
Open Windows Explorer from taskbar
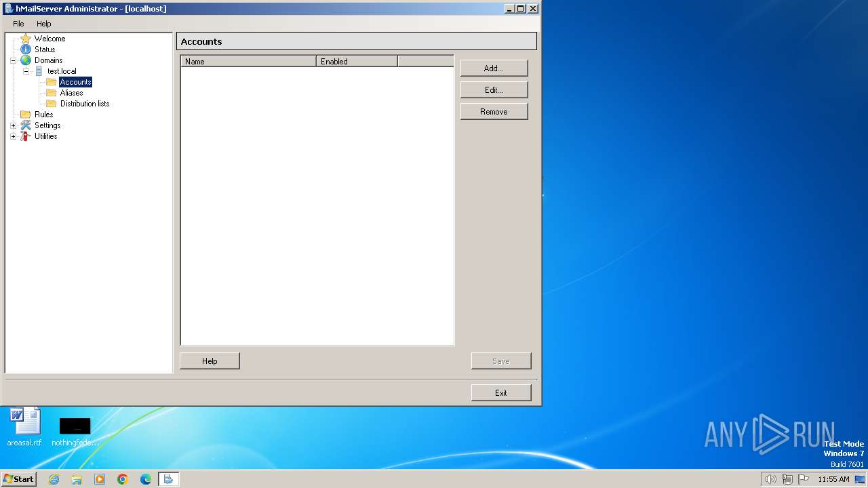pos(77,479)
